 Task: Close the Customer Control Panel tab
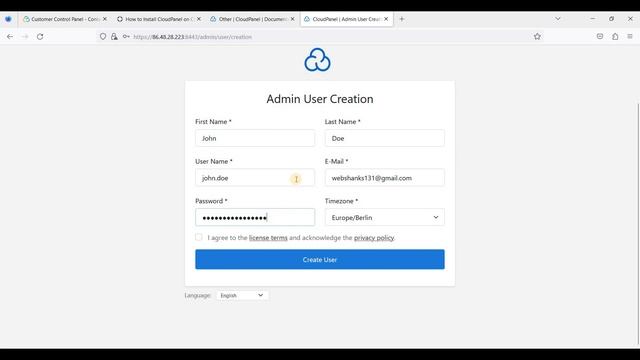[105, 19]
